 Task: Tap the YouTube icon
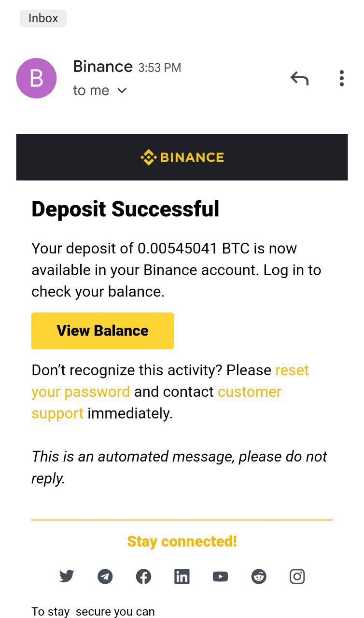(220, 576)
